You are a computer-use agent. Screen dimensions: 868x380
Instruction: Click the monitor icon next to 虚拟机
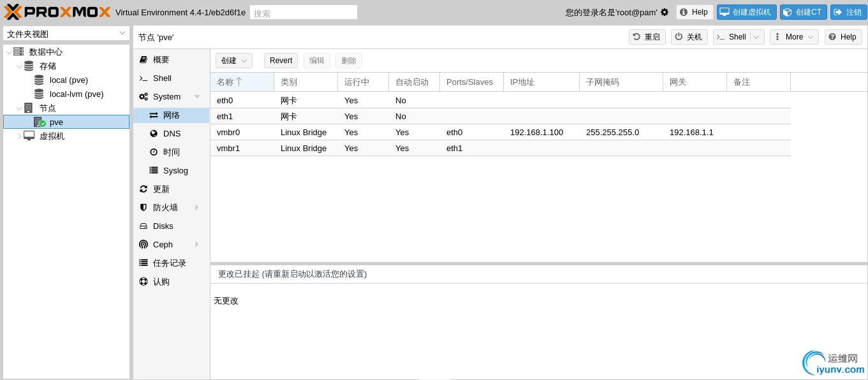tap(29, 136)
